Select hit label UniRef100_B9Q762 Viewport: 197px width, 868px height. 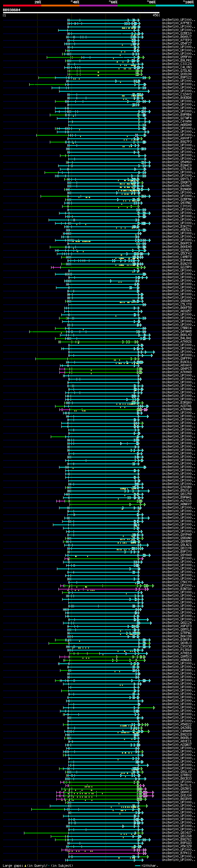177,839
